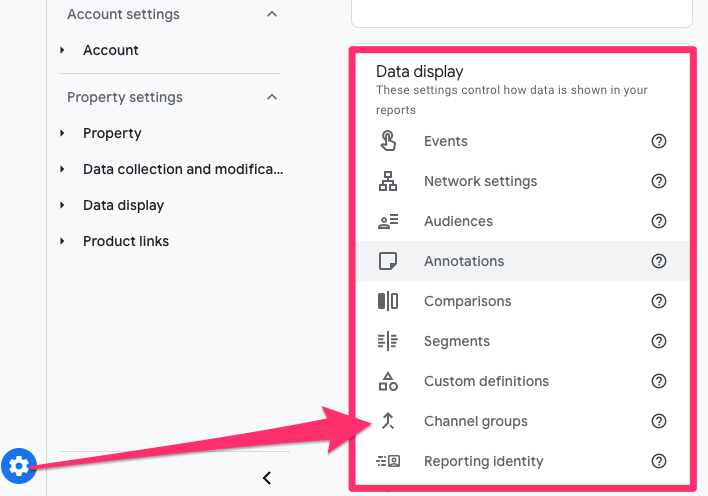Click the Reporting identity icon
Image resolution: width=708 pixels, height=496 pixels.
click(388, 461)
